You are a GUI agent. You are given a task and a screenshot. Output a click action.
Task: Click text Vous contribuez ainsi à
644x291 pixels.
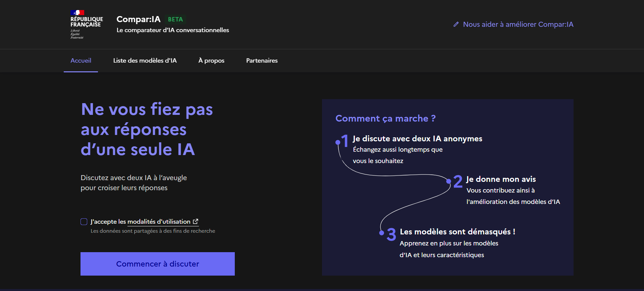point(500,191)
